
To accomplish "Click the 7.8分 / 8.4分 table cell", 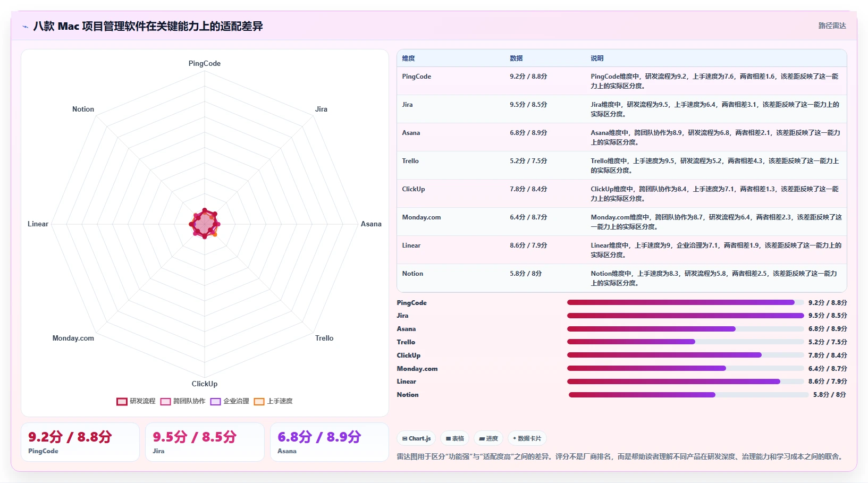I will click(x=528, y=189).
